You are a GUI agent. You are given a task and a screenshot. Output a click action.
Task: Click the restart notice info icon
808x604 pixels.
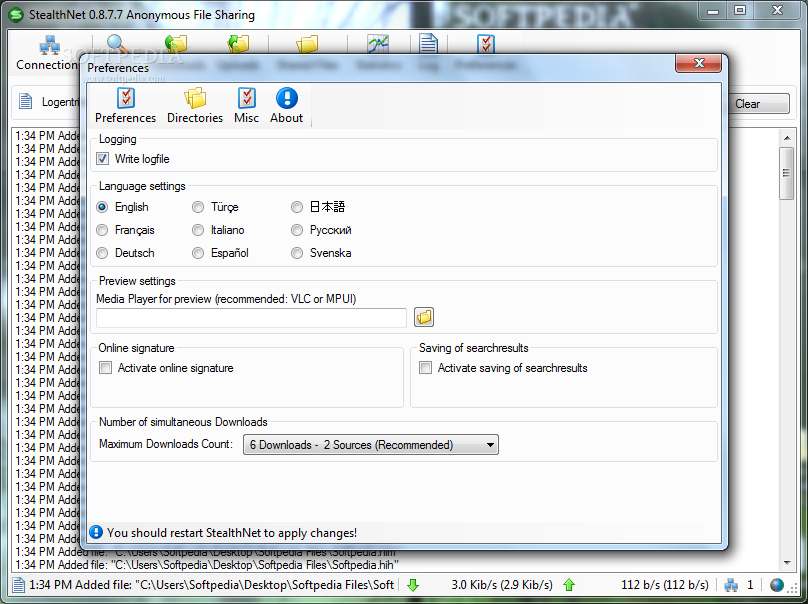click(96, 532)
